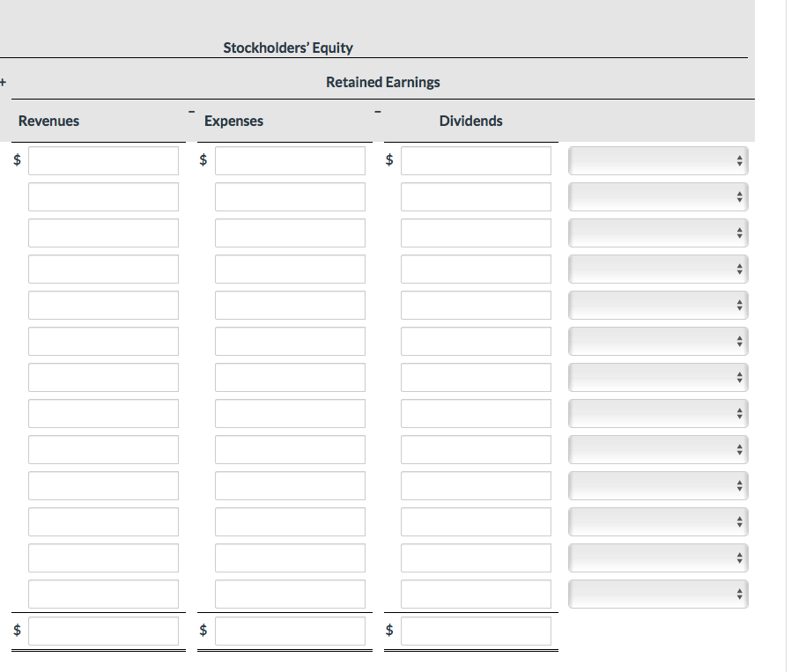Focus the third-row Dividends input

pyautogui.click(x=477, y=233)
